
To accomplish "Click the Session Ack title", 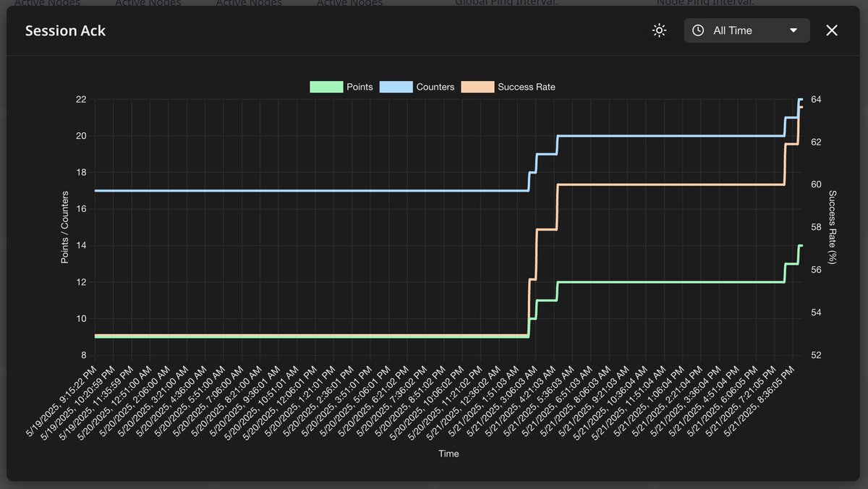I will tap(65, 30).
